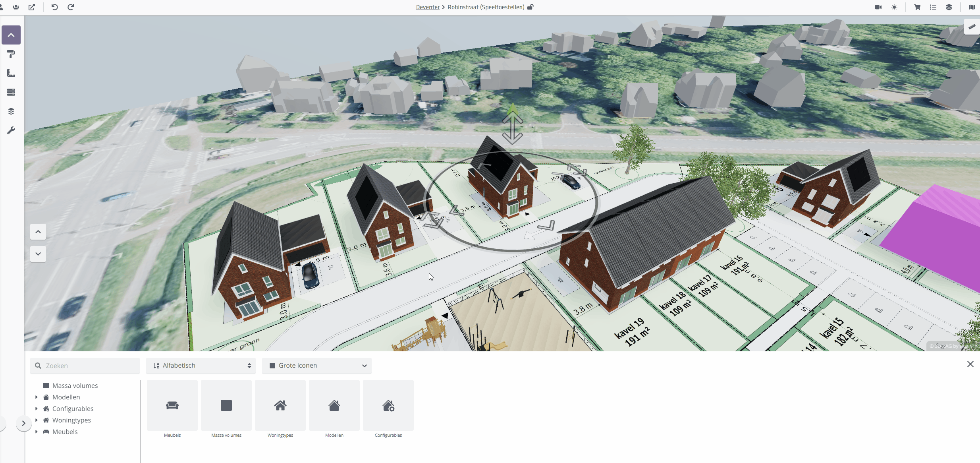Click the video camera icon in the top toolbar

(878, 7)
